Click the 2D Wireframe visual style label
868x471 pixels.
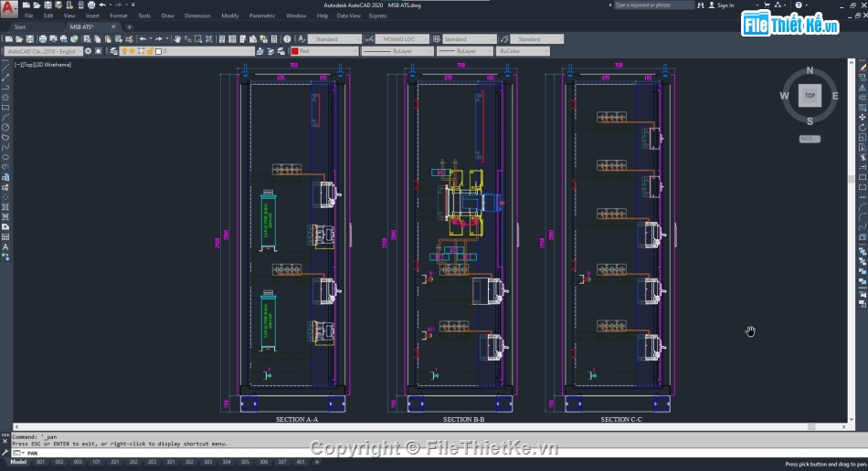point(53,65)
